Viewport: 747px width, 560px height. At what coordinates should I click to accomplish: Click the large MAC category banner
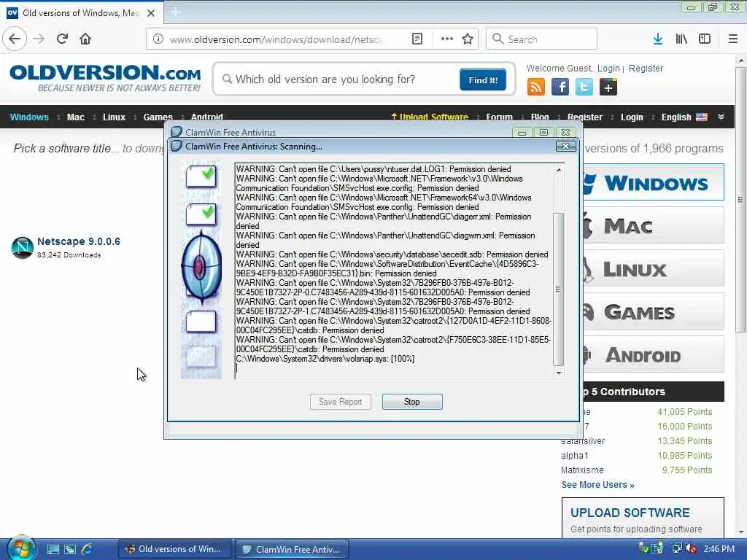[x=653, y=225]
